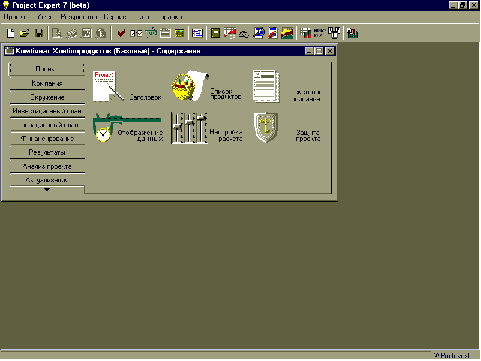This screenshot has height=361, width=481.
Task: Switch to the Анализ проекта tab
Action: 47,166
